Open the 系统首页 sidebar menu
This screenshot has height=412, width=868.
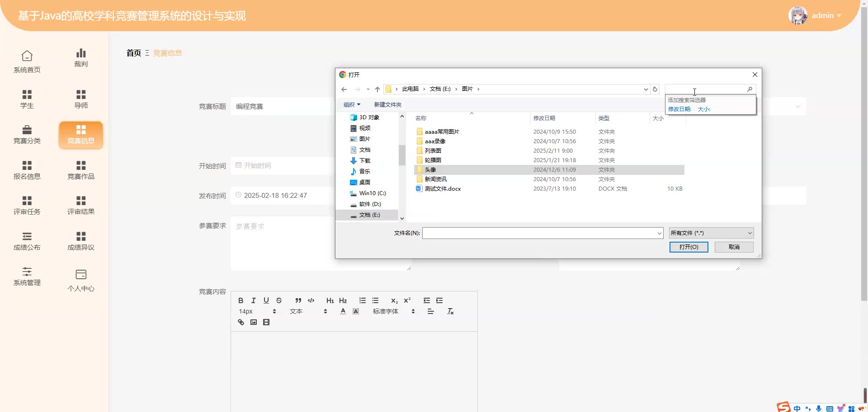point(27,62)
